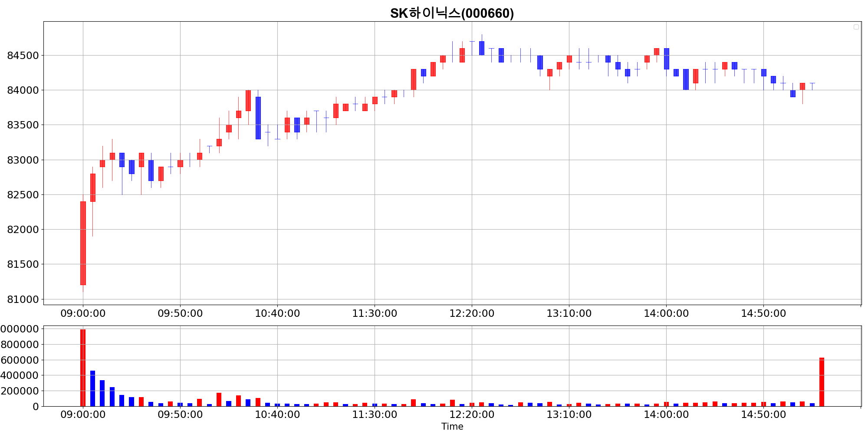868x434 pixels.
Task: Select the final red closing volume bar
Action: pos(822,382)
